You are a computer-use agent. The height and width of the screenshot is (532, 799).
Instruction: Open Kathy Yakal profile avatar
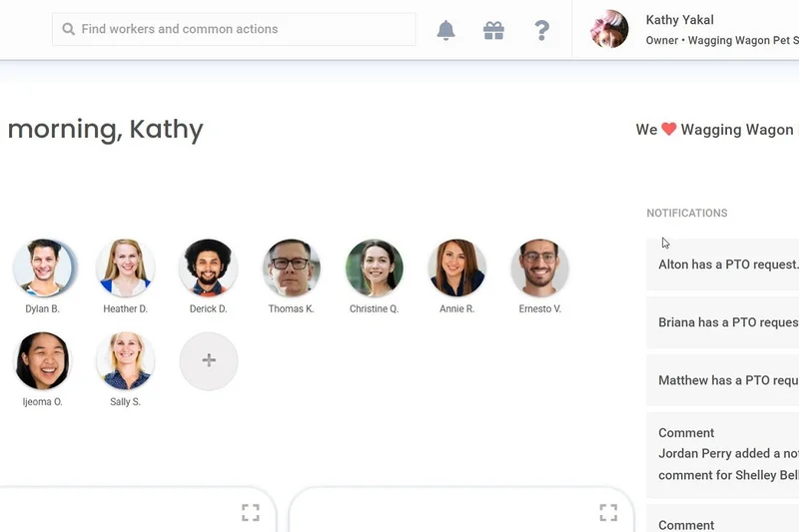coord(609,30)
